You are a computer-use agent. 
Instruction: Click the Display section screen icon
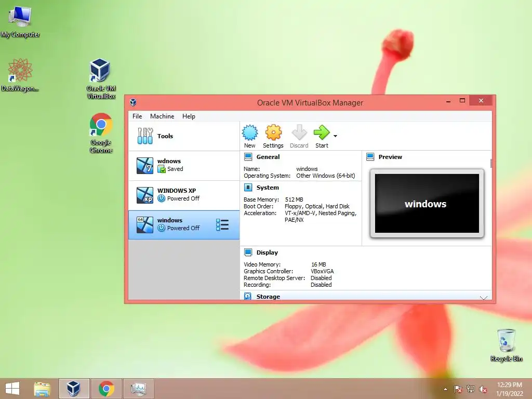point(248,252)
